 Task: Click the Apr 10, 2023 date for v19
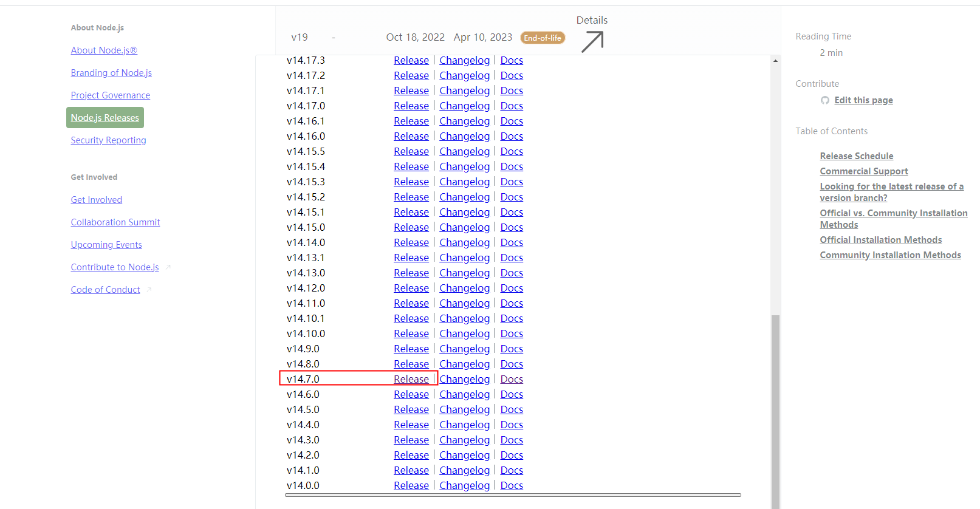(483, 37)
